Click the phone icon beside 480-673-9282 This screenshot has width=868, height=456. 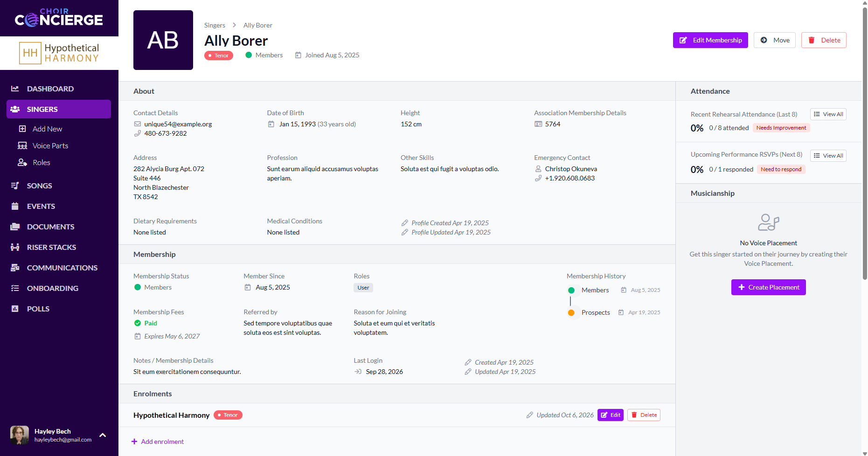138,133
